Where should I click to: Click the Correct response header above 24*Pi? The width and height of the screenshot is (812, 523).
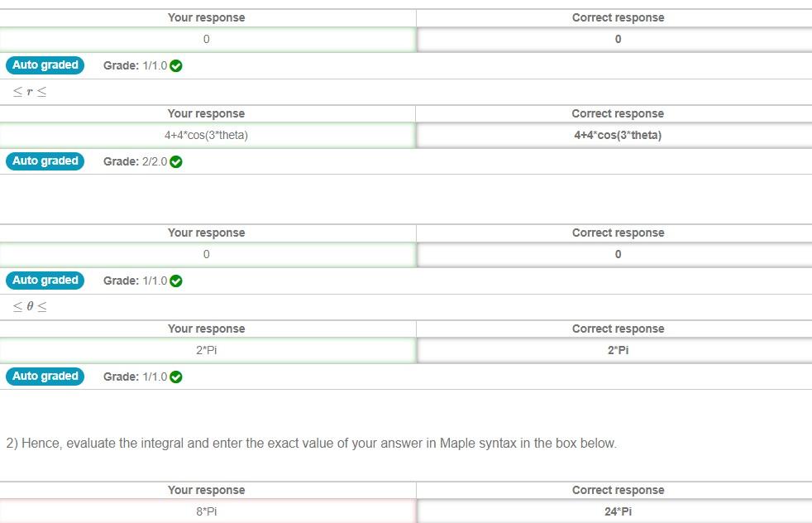[617, 490]
